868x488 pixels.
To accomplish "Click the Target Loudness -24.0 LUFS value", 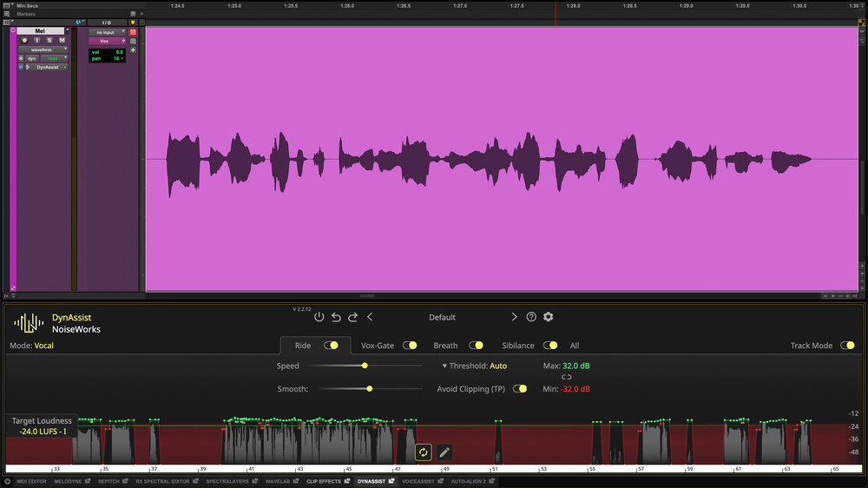I will 42,431.
